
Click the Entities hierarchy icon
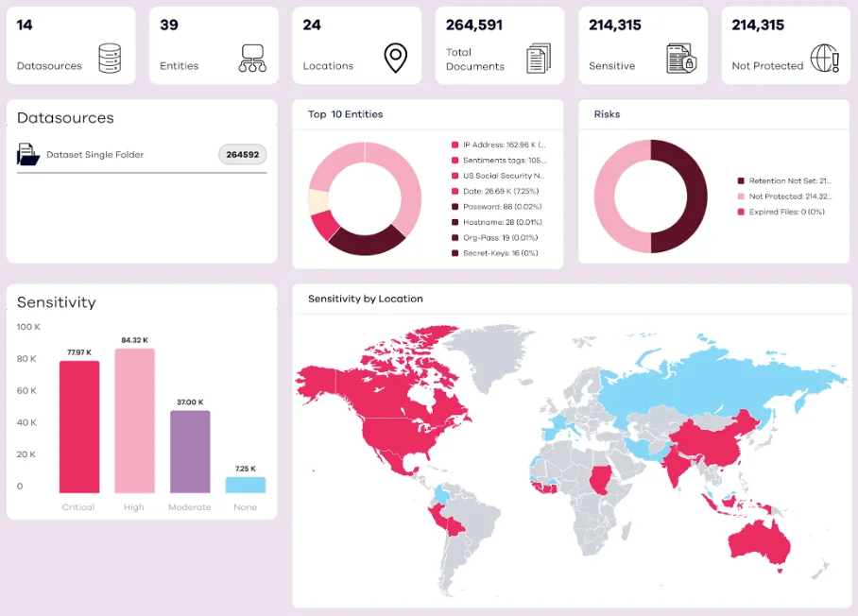click(252, 58)
